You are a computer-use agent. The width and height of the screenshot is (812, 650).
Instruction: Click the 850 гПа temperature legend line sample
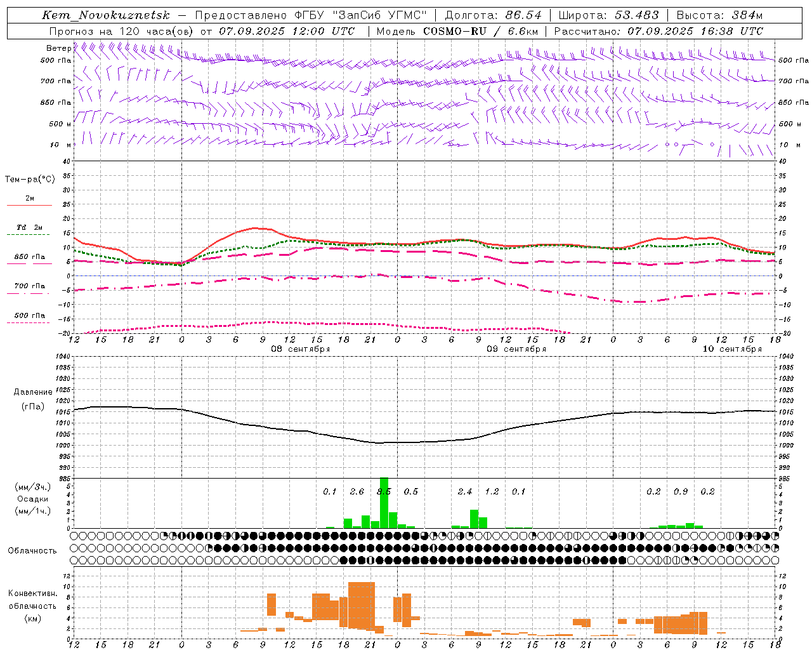pos(29,263)
